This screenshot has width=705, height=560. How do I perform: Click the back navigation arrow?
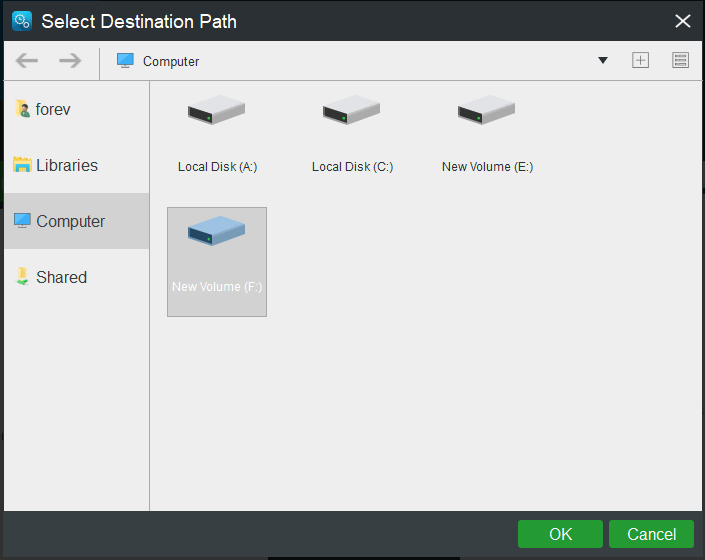[x=27, y=61]
